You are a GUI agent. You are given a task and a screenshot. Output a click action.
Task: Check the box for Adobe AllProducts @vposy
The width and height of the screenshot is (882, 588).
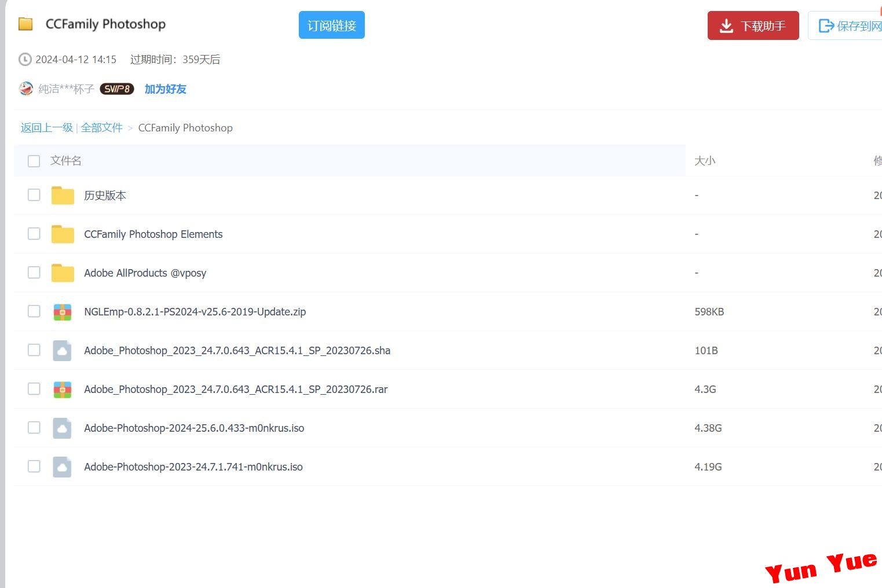(x=34, y=273)
